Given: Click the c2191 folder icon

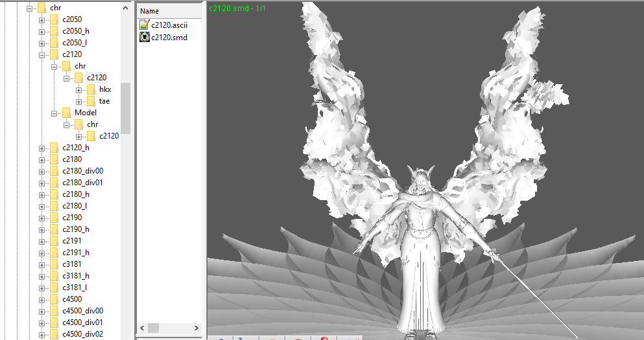Looking at the screenshot, I should [54, 241].
